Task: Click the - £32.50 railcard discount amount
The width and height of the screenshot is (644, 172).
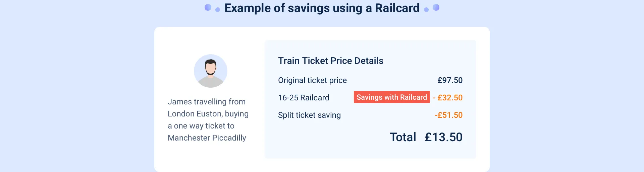Action: pos(447,98)
